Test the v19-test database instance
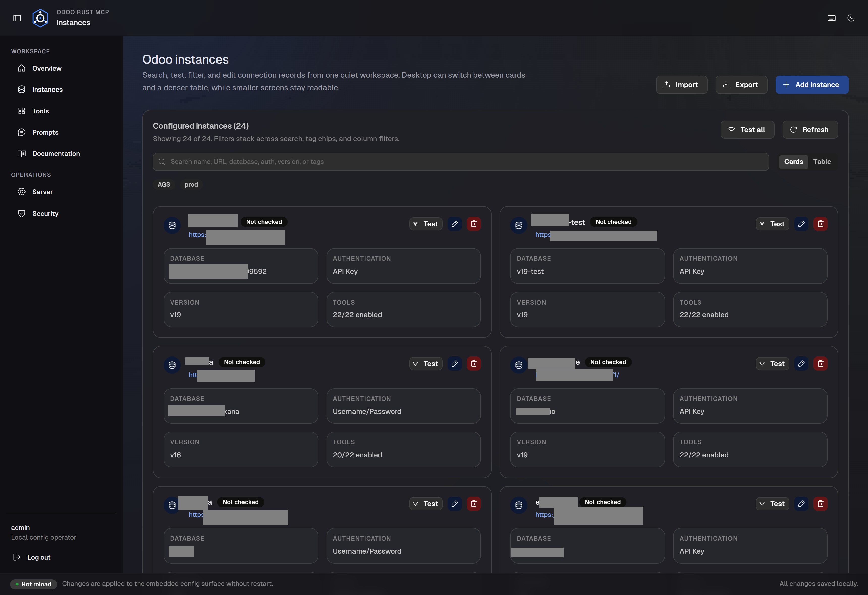 tap(772, 224)
